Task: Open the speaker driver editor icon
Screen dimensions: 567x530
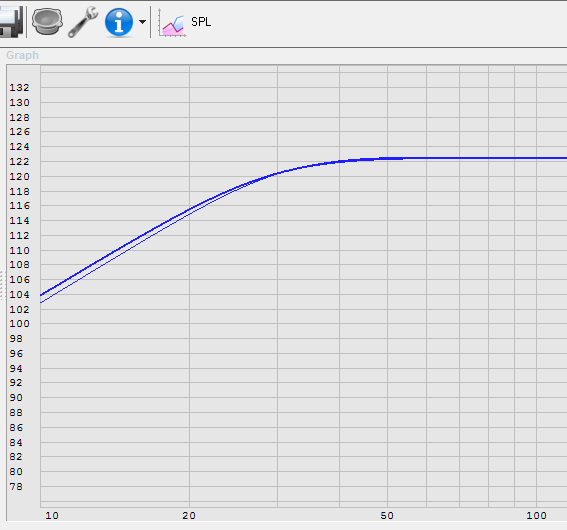Action: [x=47, y=22]
